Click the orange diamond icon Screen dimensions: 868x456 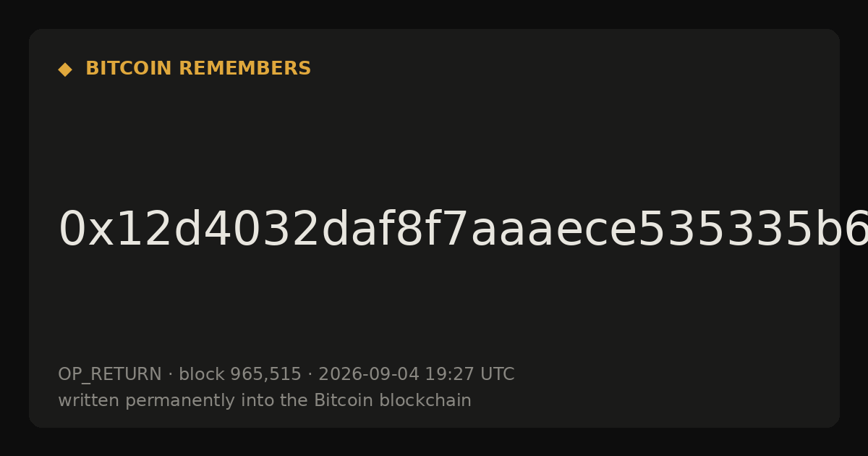tap(65, 69)
